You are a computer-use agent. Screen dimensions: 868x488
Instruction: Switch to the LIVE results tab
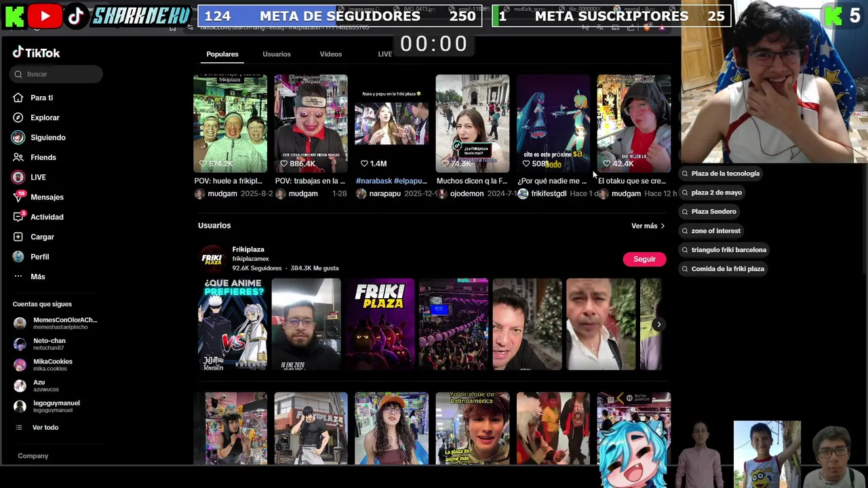385,54
